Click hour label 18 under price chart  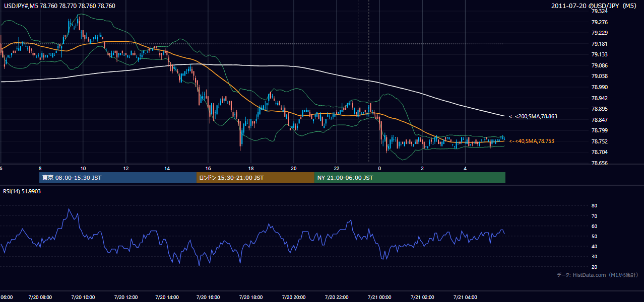pos(251,169)
